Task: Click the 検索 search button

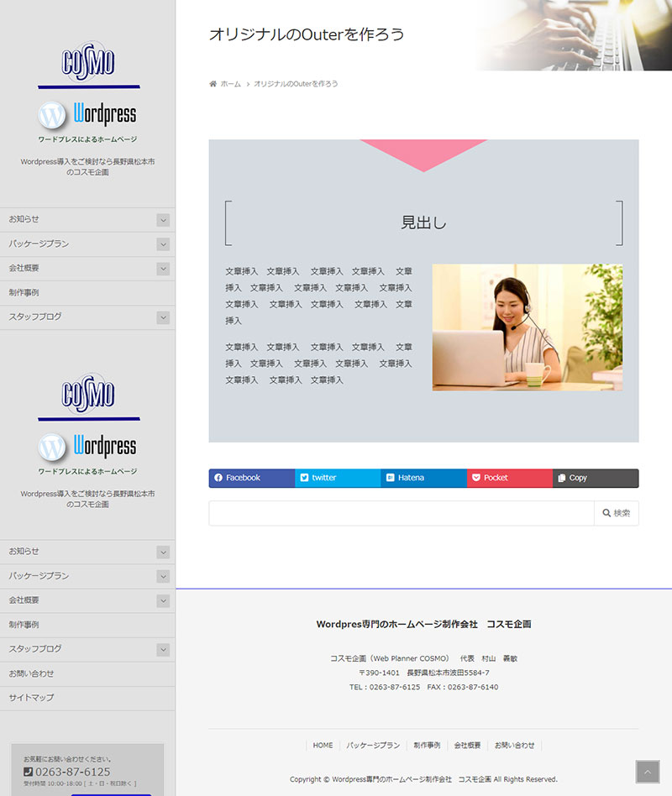Action: 616,513
